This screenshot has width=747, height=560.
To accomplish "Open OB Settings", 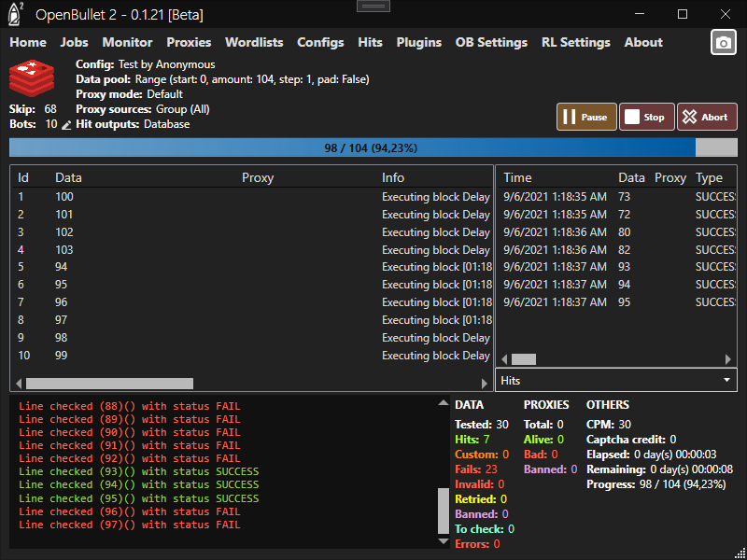I will click(x=491, y=42).
